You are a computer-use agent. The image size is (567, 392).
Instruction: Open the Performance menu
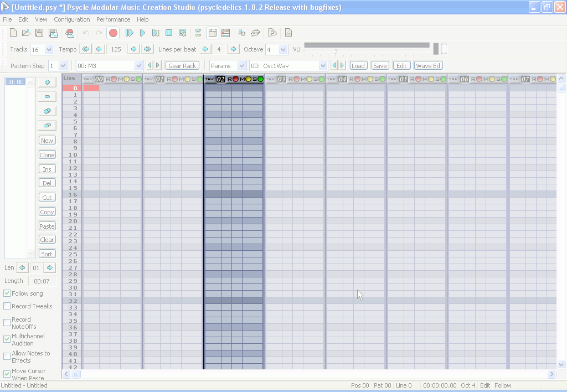[113, 19]
